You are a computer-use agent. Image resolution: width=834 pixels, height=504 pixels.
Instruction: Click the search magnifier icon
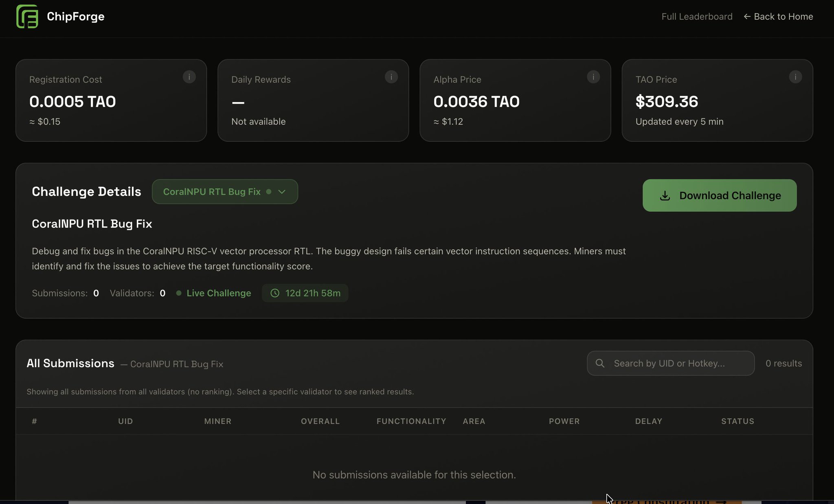(600, 363)
